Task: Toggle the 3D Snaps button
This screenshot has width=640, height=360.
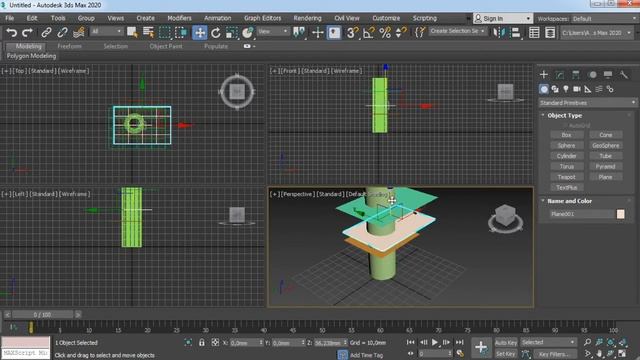Action: pos(352,32)
